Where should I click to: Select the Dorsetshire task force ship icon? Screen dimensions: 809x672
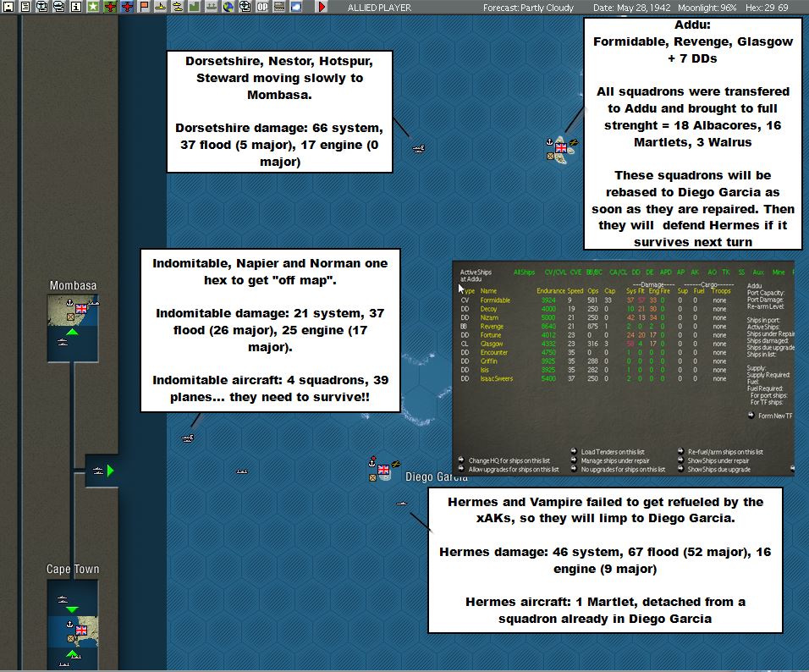point(418,149)
